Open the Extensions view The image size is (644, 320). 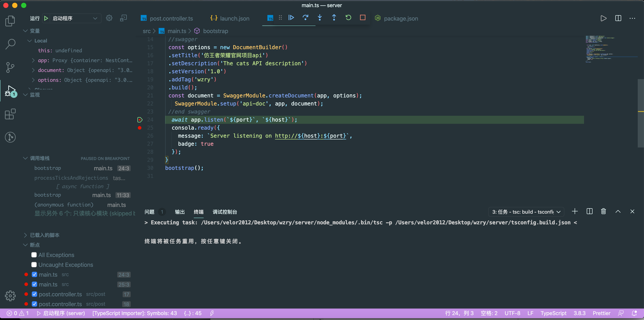[x=10, y=114]
